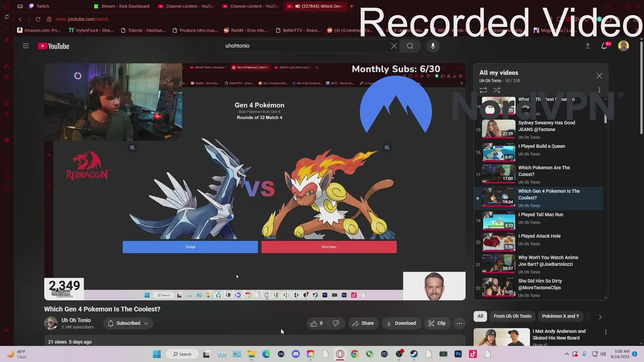Open the red music app taskbar icon
Screen dimensions: 644x362
coord(473,354)
